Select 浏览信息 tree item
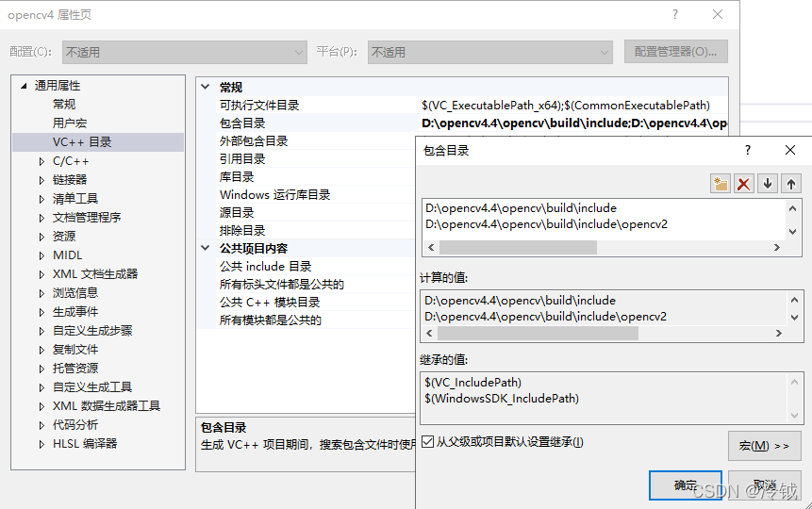The height and width of the screenshot is (509, 812). (x=75, y=293)
